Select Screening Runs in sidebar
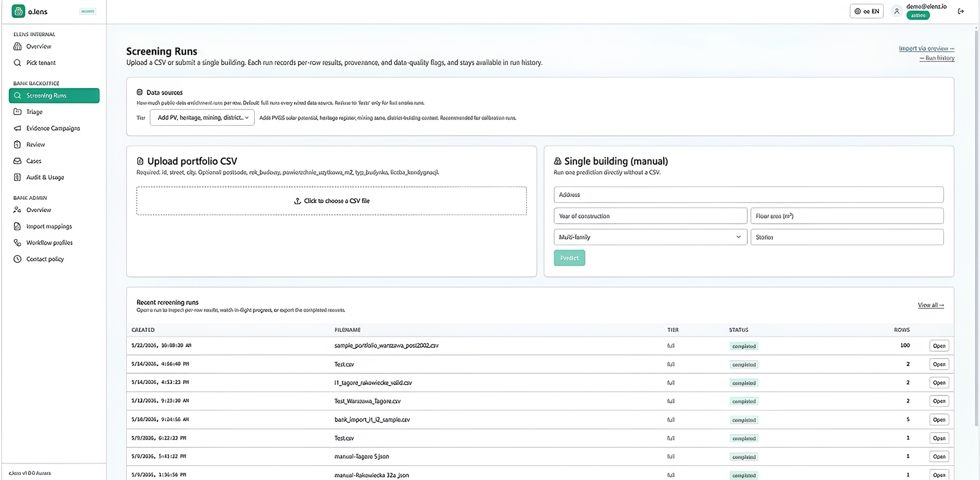 (x=54, y=96)
